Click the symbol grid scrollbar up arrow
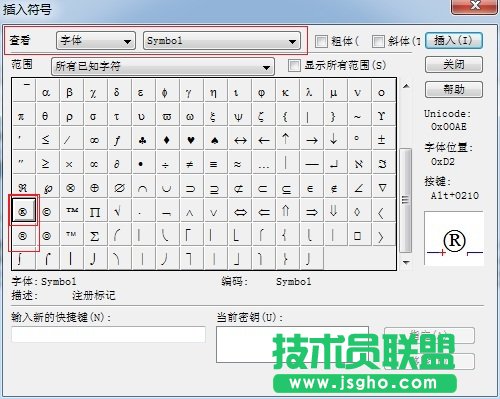Image resolution: width=500 pixels, height=399 pixels. 406,86
